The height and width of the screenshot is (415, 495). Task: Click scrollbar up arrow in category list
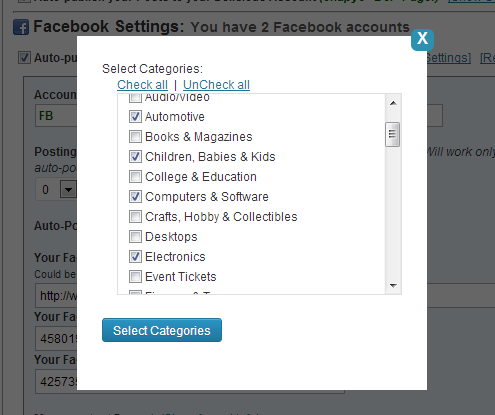(x=393, y=103)
